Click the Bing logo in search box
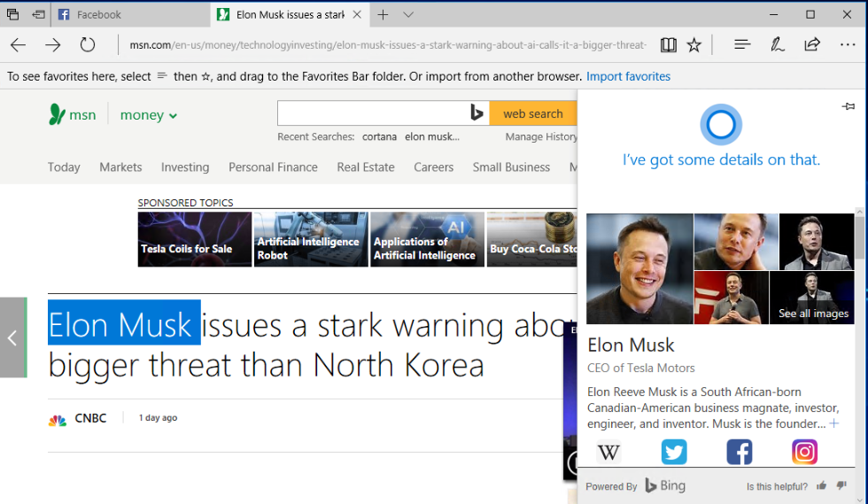 [x=477, y=113]
